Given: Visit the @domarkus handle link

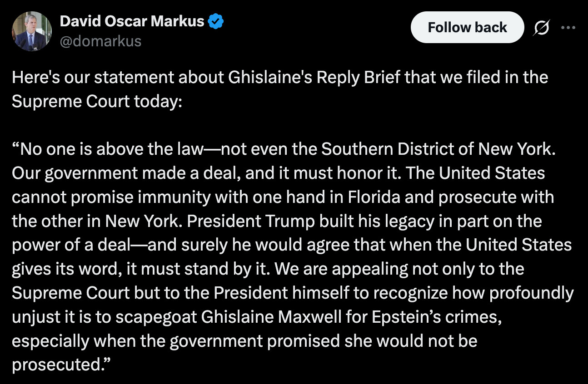Looking at the screenshot, I should [x=100, y=41].
